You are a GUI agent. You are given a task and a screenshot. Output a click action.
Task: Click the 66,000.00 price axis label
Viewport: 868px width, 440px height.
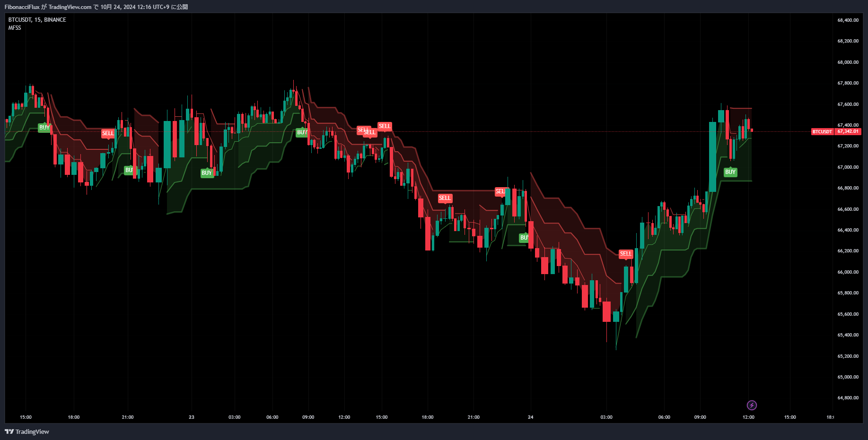click(848, 272)
